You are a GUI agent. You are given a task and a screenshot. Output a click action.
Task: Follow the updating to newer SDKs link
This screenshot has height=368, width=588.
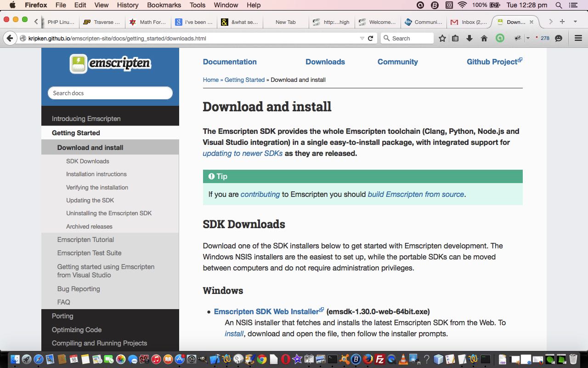point(243,153)
